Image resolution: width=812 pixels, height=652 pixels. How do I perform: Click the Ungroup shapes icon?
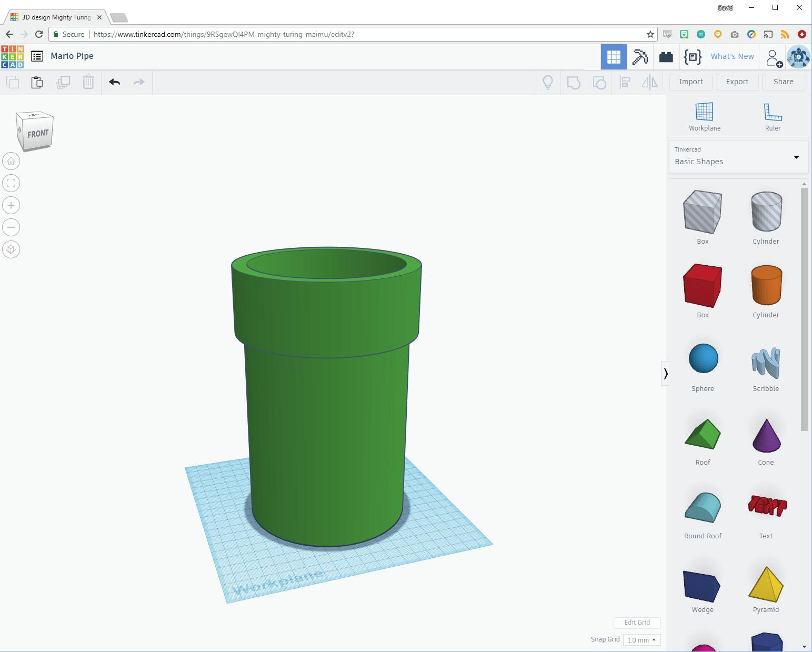click(599, 83)
